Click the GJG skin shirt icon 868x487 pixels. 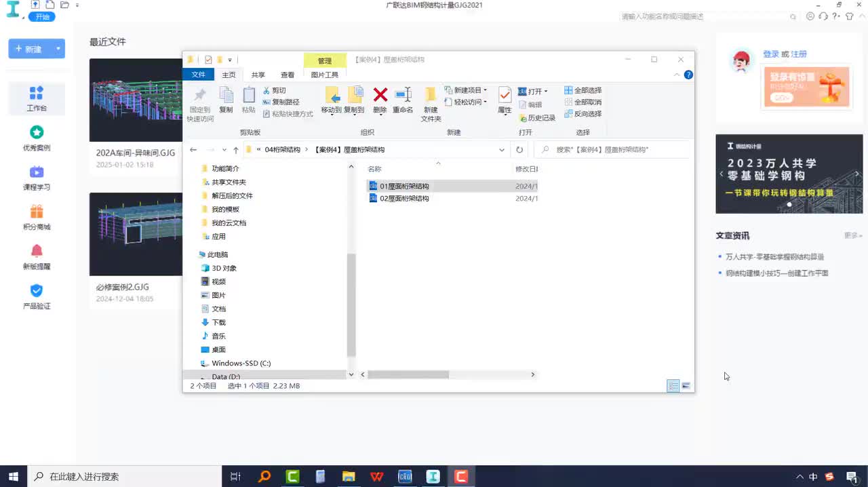(849, 16)
